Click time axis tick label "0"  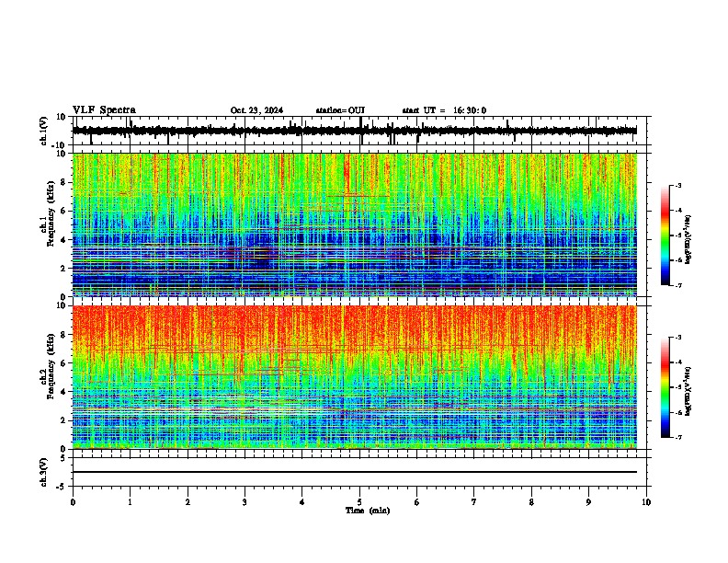[x=73, y=502]
